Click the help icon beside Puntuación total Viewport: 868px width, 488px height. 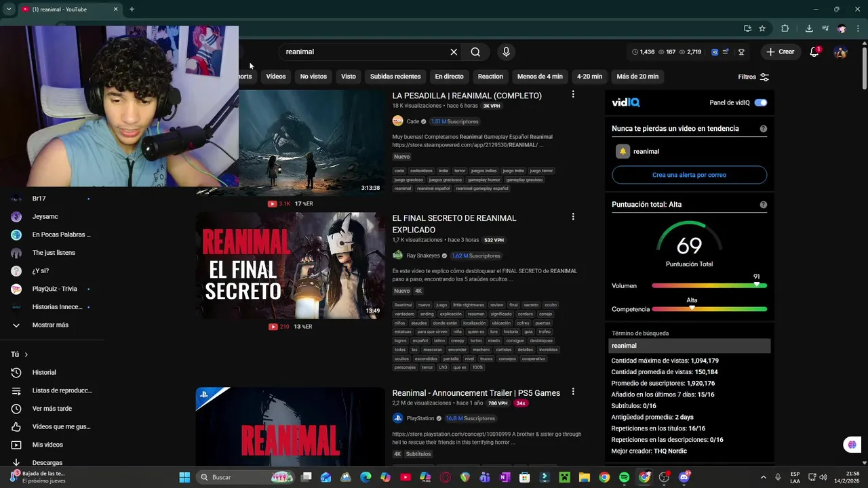(x=764, y=205)
